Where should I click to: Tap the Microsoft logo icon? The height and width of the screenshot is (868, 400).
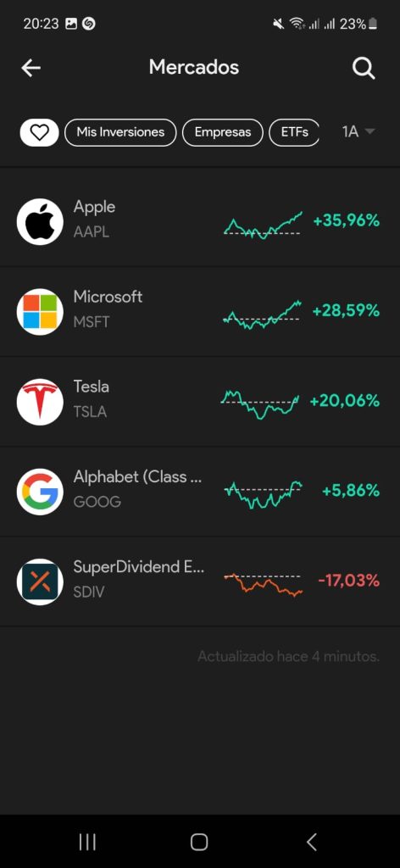40,312
